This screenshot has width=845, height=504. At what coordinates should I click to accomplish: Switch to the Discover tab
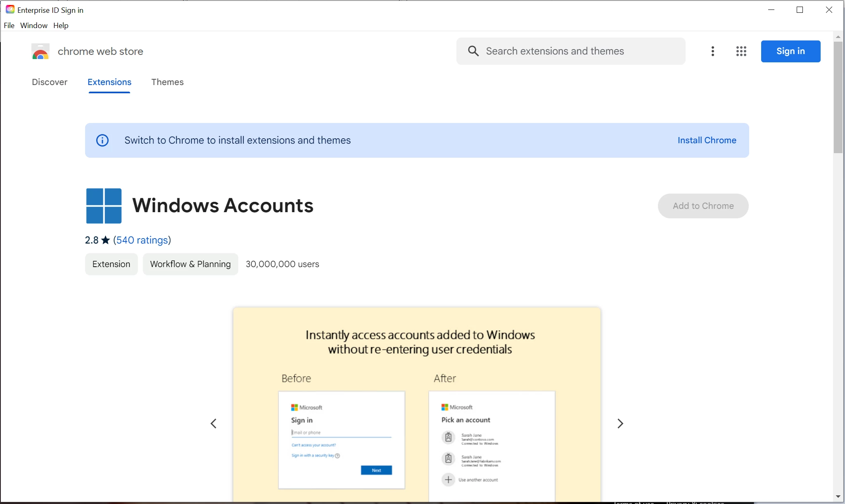tap(50, 82)
